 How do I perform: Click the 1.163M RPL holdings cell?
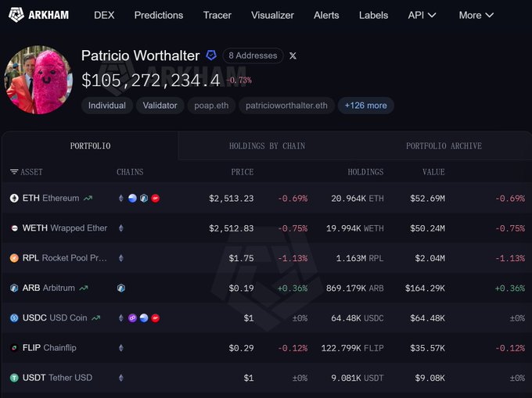360,258
